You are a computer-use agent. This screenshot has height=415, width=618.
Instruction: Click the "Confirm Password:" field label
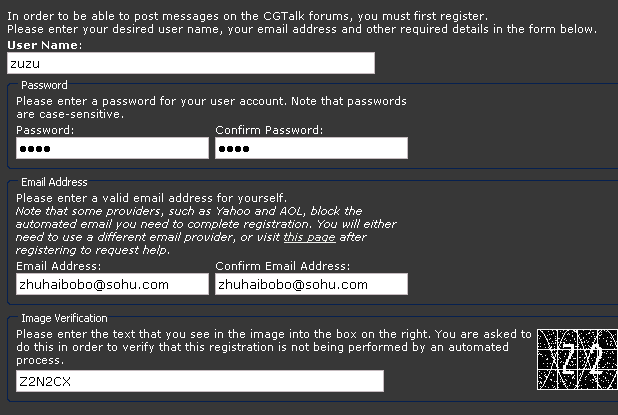click(269, 130)
